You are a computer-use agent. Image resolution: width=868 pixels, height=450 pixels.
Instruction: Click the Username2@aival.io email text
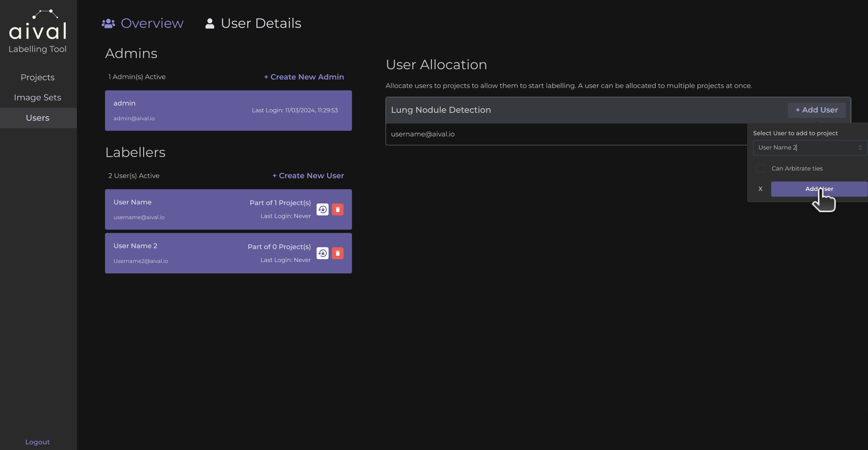click(x=141, y=261)
